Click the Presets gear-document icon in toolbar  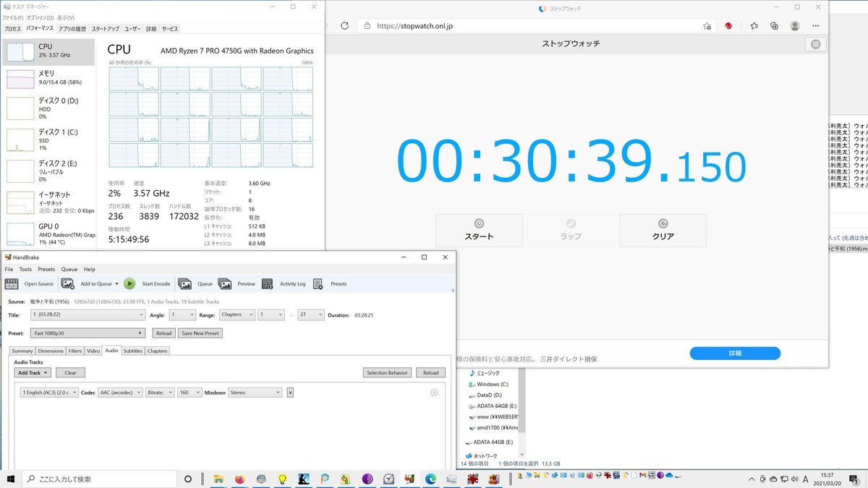pos(318,284)
